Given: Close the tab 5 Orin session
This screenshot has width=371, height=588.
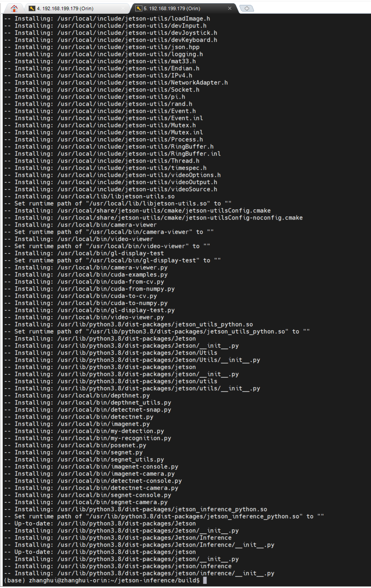Looking at the screenshot, I should (230, 8).
